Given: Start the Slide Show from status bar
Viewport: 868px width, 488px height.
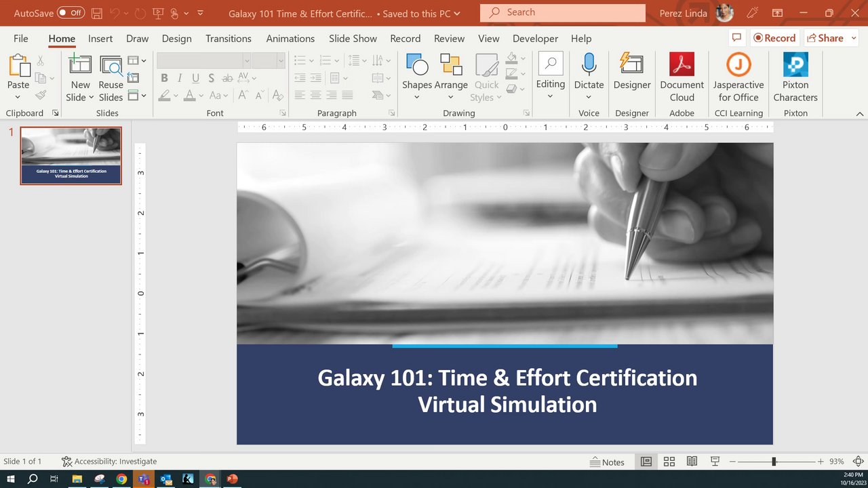Looking at the screenshot, I should point(715,462).
